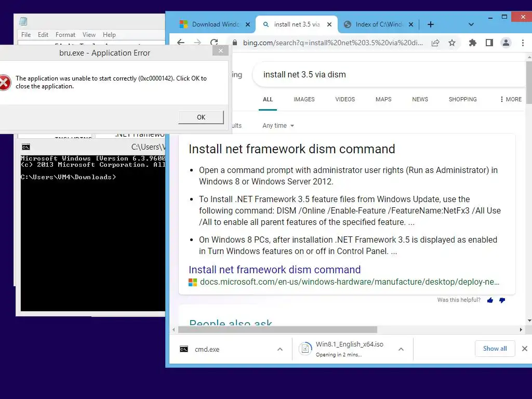
Task: Share this page icon in address bar
Action: point(435,43)
